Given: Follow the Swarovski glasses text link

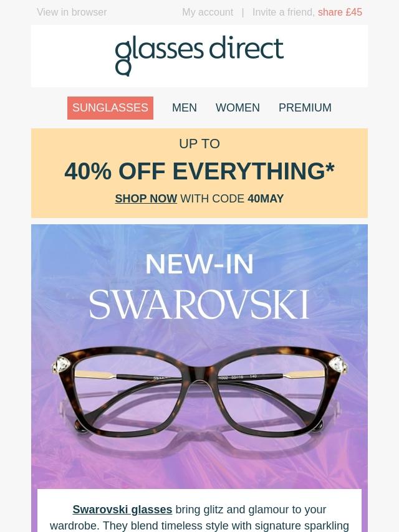Looking at the screenshot, I should pyautogui.click(x=122, y=510).
